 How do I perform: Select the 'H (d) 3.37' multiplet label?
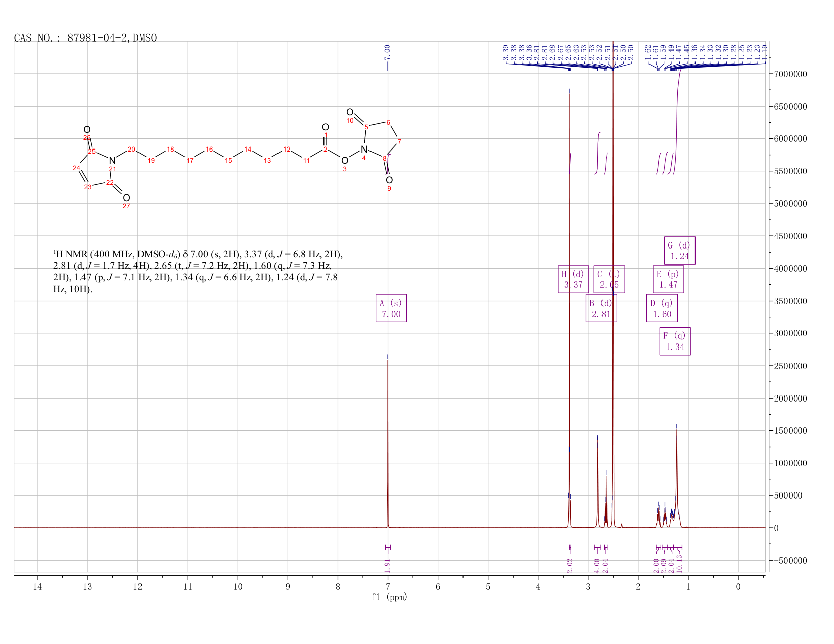pos(573,279)
